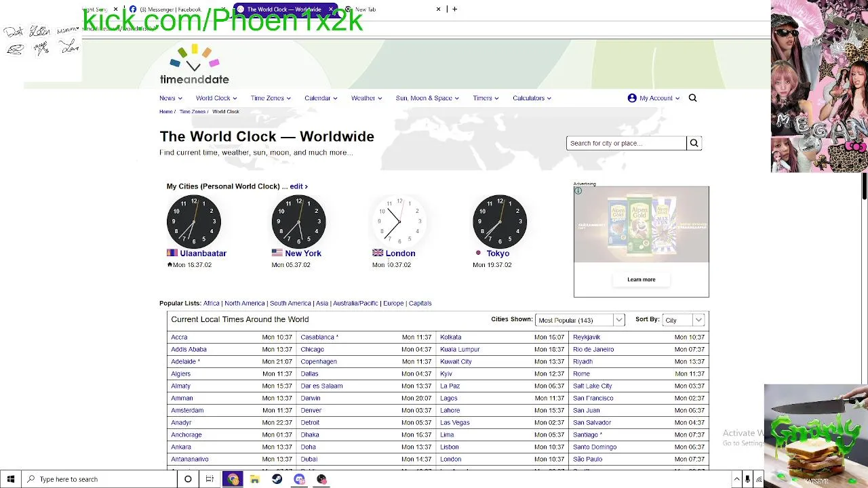Open Cities Shown Most Popular dropdown
The width and height of the screenshot is (868, 488).
pyautogui.click(x=580, y=320)
